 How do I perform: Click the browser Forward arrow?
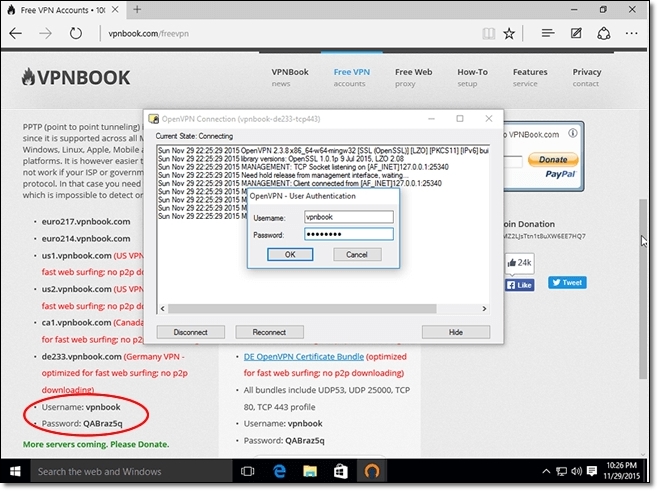(45, 33)
